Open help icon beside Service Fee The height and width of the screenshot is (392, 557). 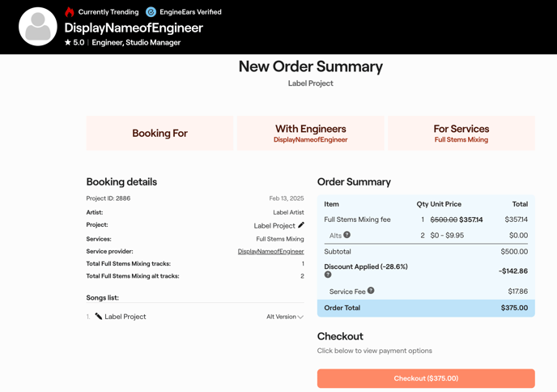tap(371, 291)
